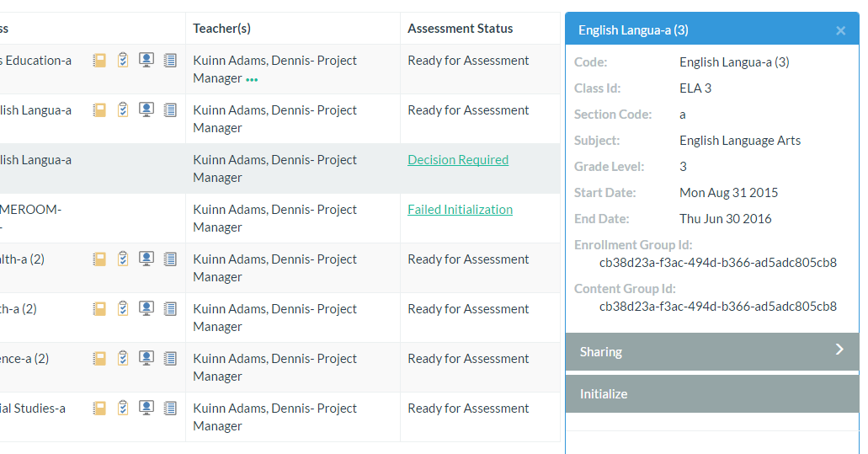Click clipboard checklist icon in Science-a (2) row
Image resolution: width=868 pixels, height=454 pixels.
point(123,359)
